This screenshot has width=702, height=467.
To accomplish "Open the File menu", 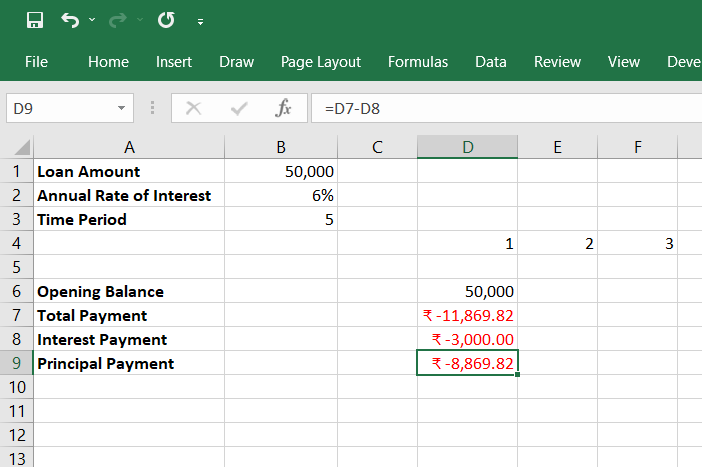I will 36,62.
